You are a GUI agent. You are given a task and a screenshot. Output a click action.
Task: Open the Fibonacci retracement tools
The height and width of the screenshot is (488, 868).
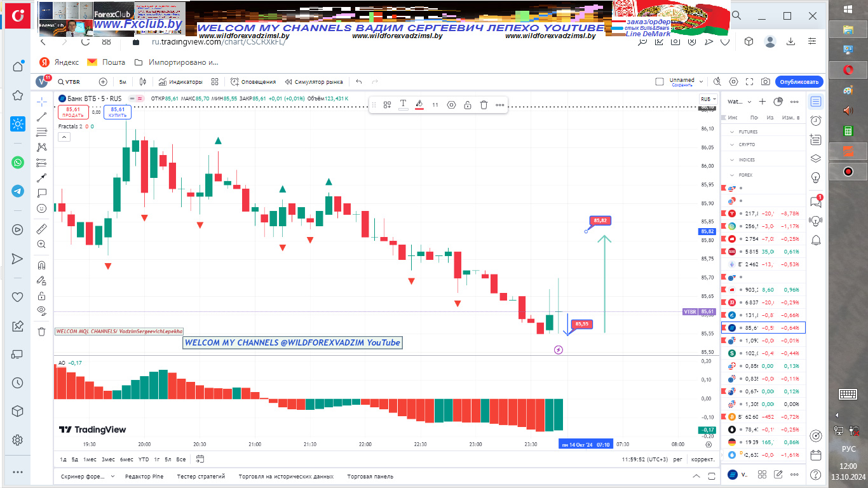click(x=42, y=132)
